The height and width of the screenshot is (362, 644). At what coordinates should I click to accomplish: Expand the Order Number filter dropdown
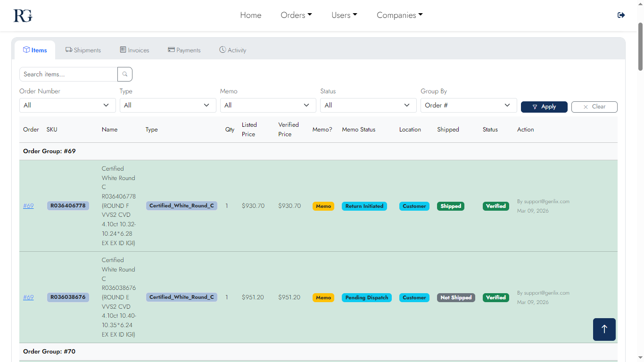coord(67,105)
